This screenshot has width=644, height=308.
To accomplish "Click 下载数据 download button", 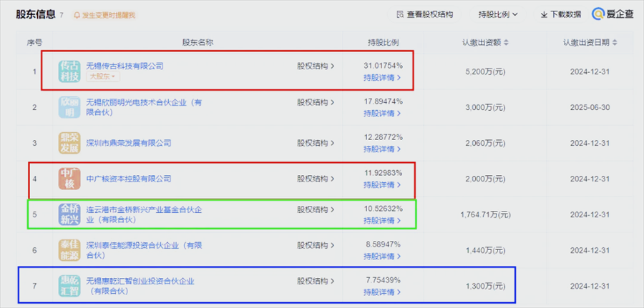I will pos(560,15).
